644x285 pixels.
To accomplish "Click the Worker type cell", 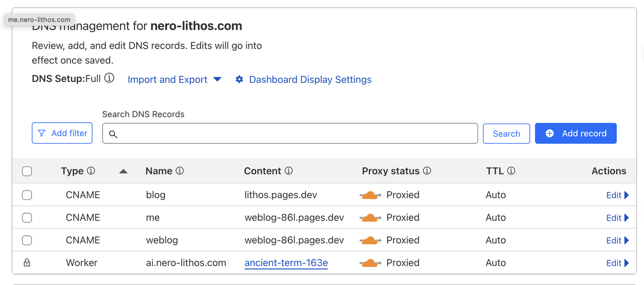I will 82,263.
